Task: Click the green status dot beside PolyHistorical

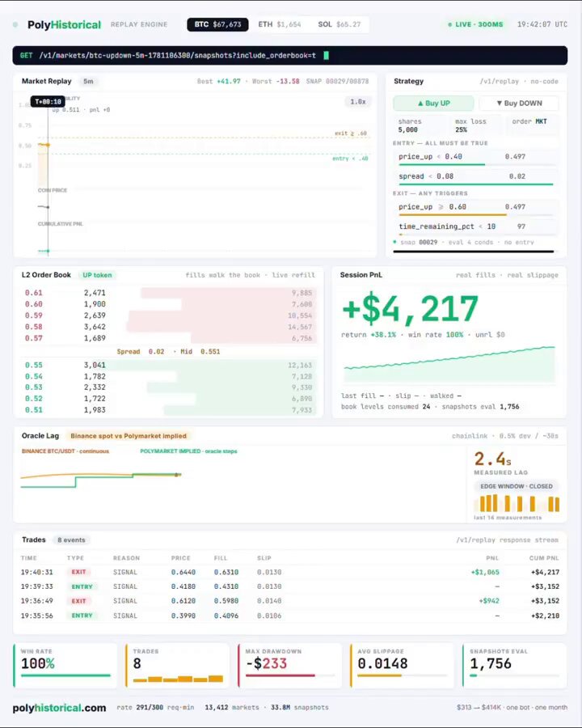Action: coord(15,24)
